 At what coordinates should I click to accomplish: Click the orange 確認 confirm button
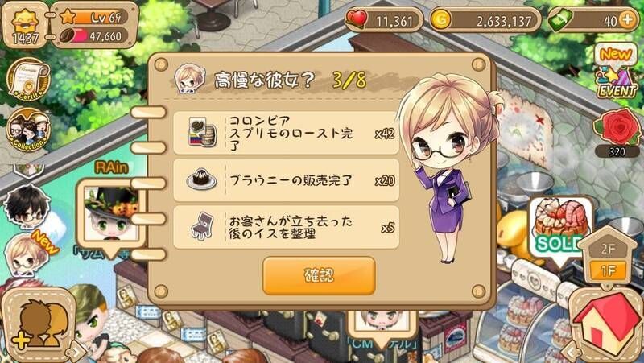click(x=319, y=275)
